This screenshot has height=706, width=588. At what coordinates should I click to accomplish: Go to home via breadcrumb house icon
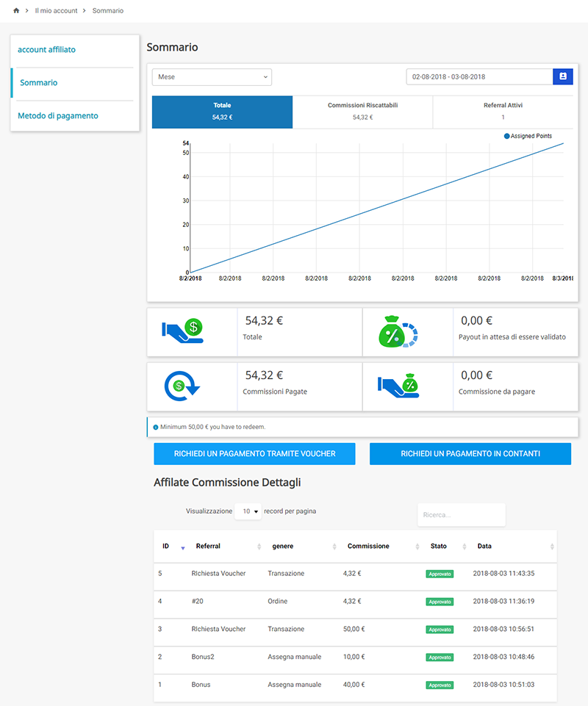(16, 10)
